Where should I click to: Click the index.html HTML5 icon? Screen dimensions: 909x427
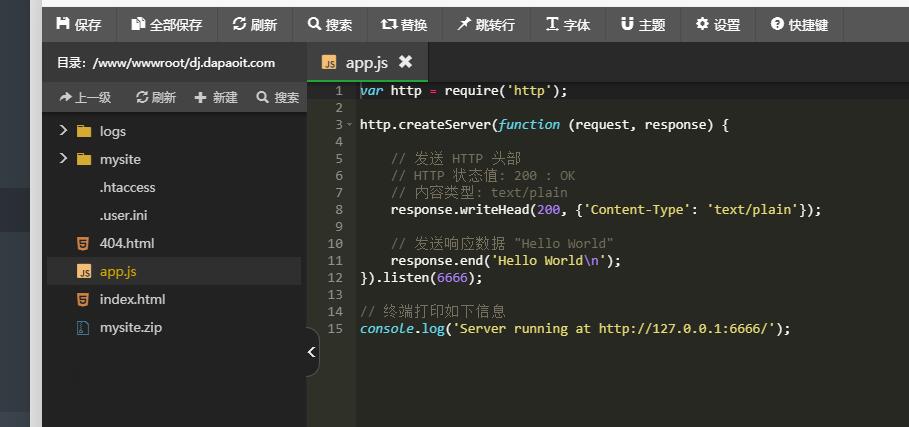click(x=83, y=300)
